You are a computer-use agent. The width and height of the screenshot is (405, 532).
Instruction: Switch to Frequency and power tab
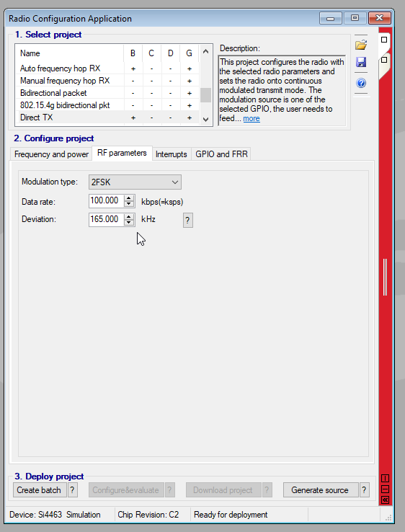pos(51,154)
